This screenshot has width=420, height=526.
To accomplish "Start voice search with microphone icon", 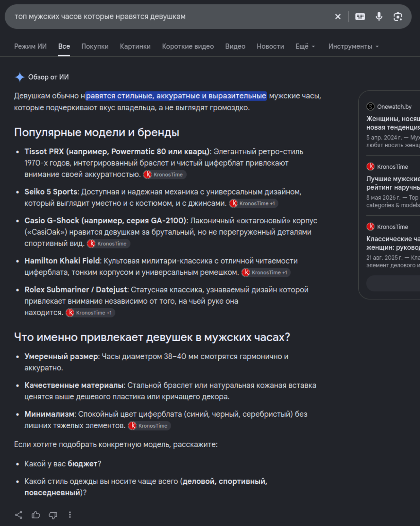I will tap(379, 16).
